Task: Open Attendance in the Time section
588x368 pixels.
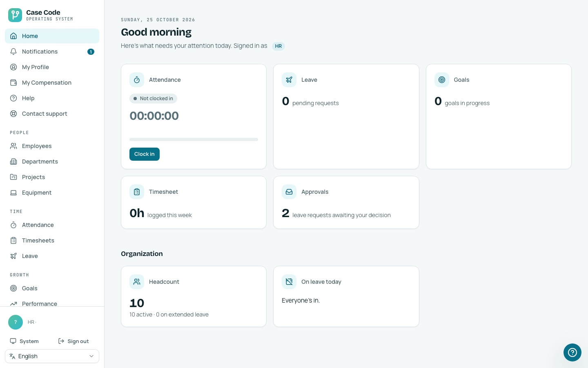Action: (x=52, y=225)
